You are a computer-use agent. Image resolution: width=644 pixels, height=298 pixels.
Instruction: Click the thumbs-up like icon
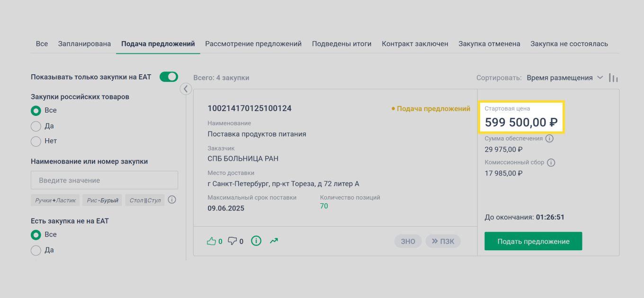click(x=211, y=241)
